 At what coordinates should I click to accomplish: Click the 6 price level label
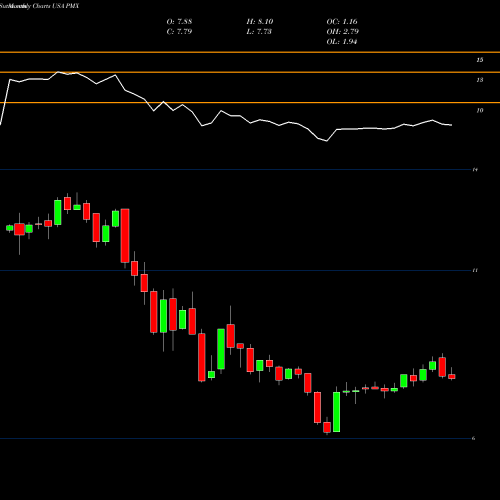pos(474,438)
